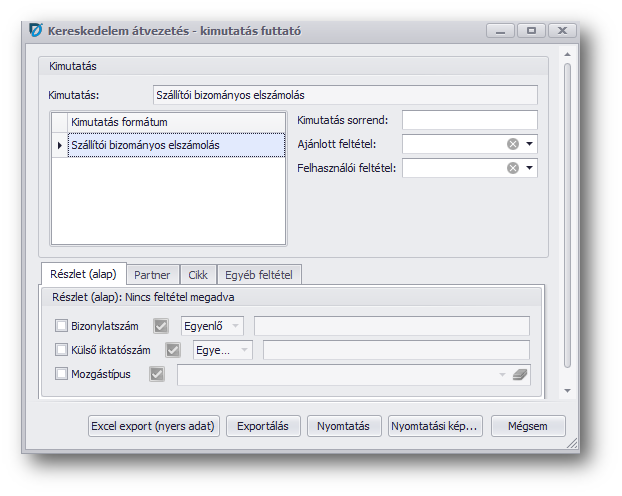Click into the Kimutatás sorrend input field
Screen dimensions: 622x496
pos(470,120)
